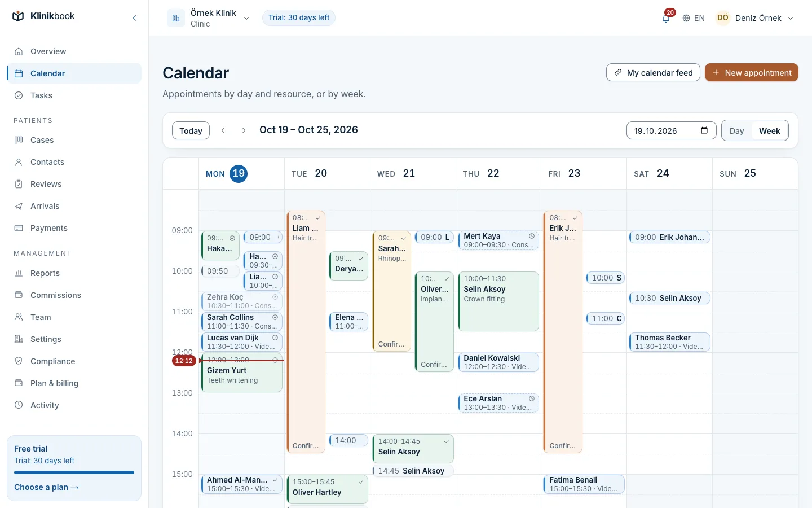This screenshot has width=812, height=508.
Task: Click the Tasks checkmark icon
Action: tap(19, 95)
